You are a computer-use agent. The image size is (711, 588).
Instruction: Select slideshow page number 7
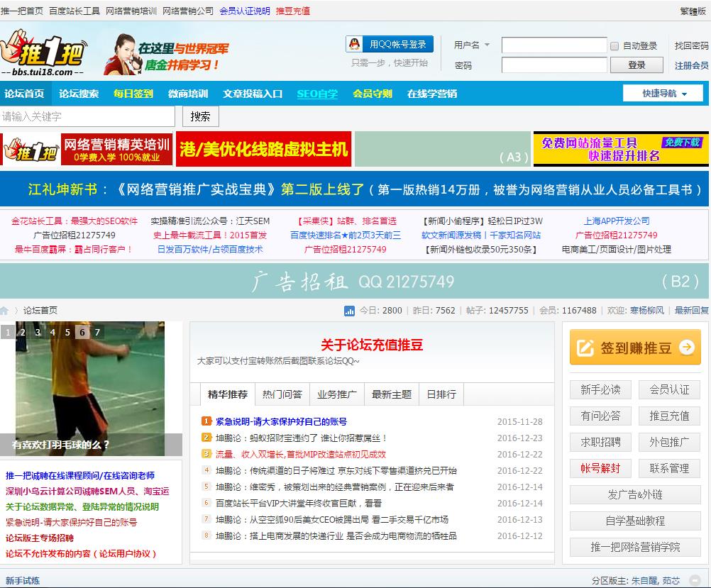97,333
